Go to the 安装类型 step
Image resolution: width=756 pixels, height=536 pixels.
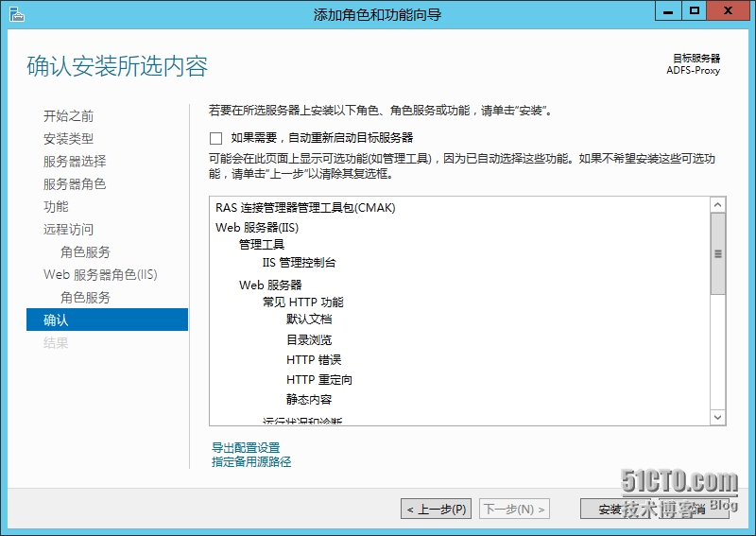click(x=68, y=139)
